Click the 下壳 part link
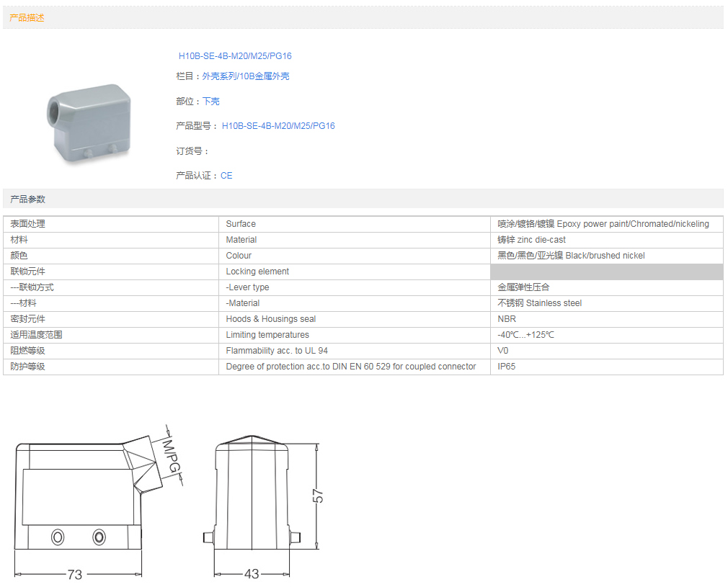 coord(210,102)
